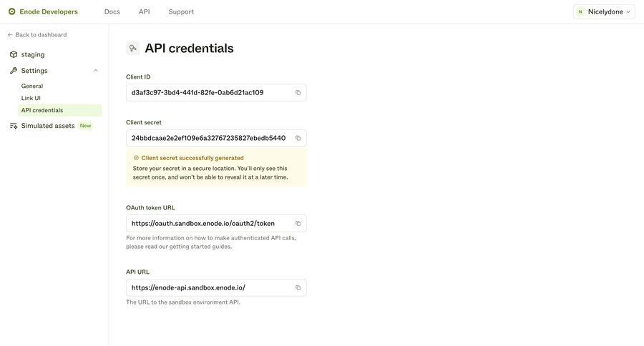The image size is (644, 346).
Task: Click the API URL text field
Action: (208, 288)
